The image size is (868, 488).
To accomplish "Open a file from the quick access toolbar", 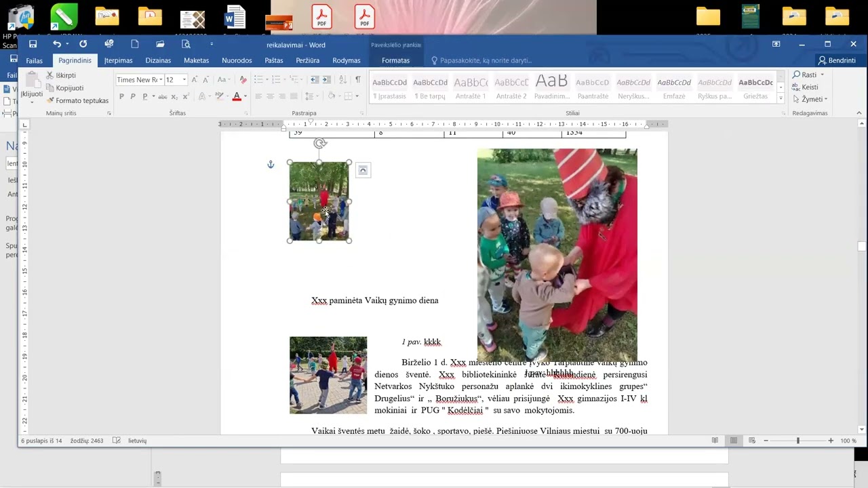I will tap(160, 44).
